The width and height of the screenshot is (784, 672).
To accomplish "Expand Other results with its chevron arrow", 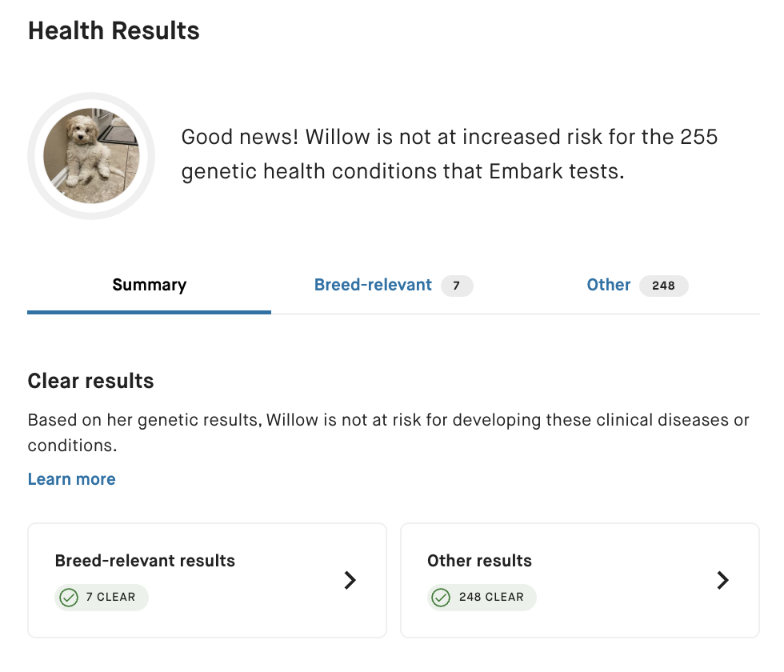I will pyautogui.click(x=722, y=581).
